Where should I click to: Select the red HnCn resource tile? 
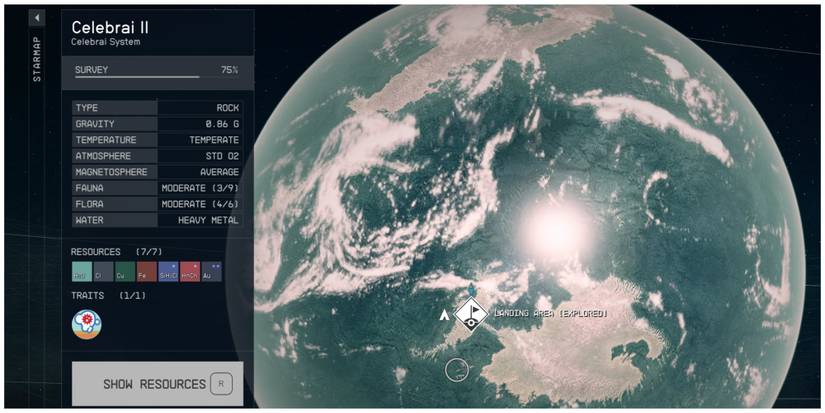coord(190,272)
